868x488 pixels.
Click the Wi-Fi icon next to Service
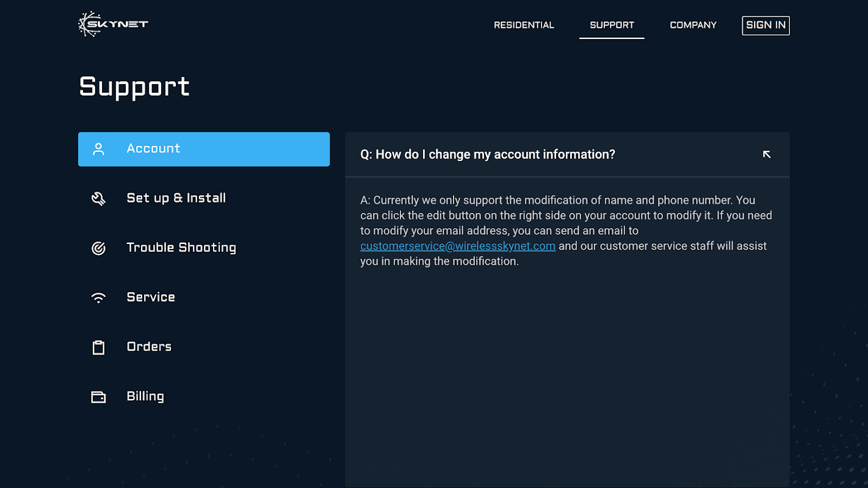[98, 298]
